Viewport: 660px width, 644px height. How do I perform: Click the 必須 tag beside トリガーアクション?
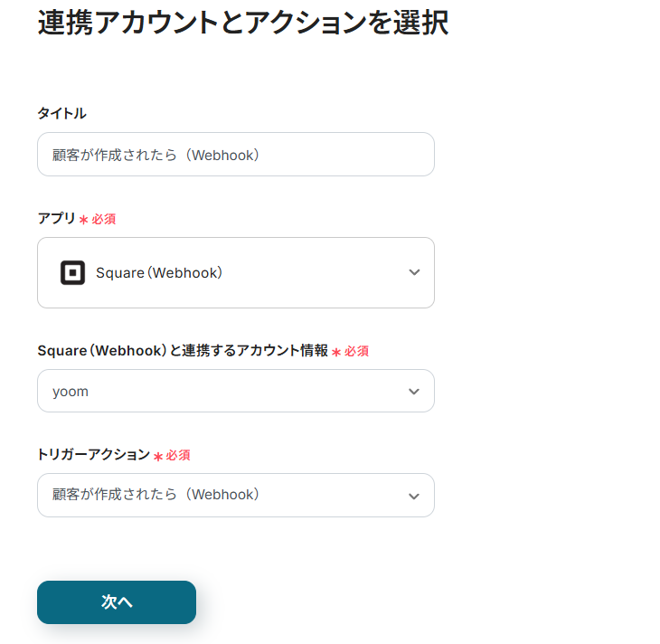pyautogui.click(x=178, y=455)
